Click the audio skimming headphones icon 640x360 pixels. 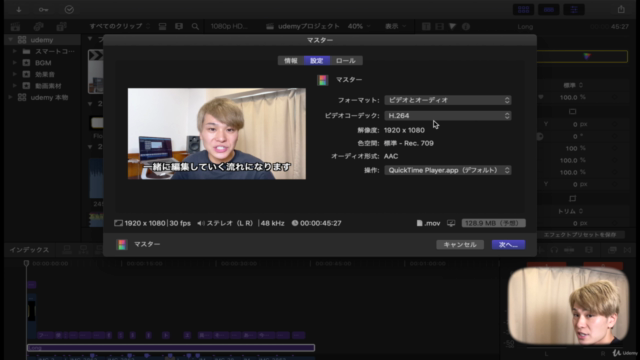coord(554,250)
